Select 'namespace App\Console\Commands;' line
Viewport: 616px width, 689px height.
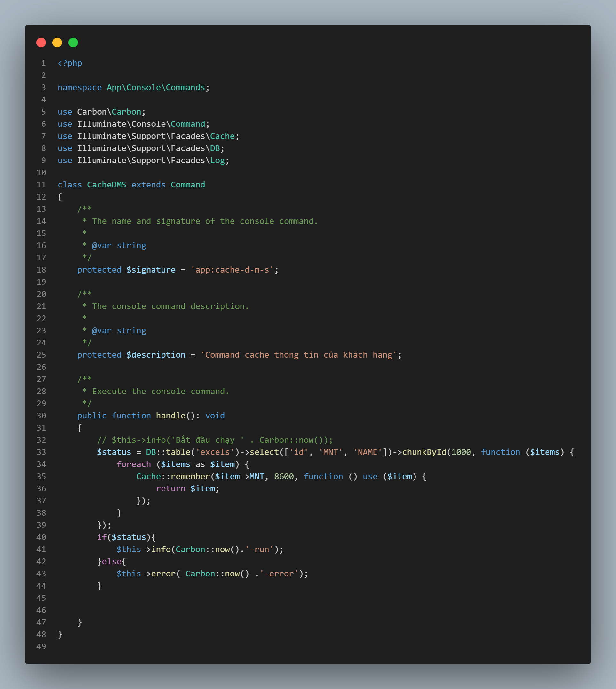134,88
